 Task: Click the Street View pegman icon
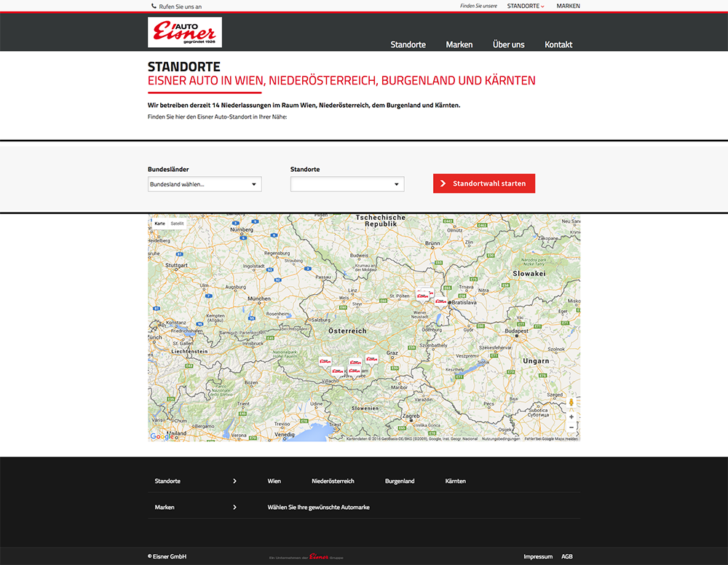(571, 402)
